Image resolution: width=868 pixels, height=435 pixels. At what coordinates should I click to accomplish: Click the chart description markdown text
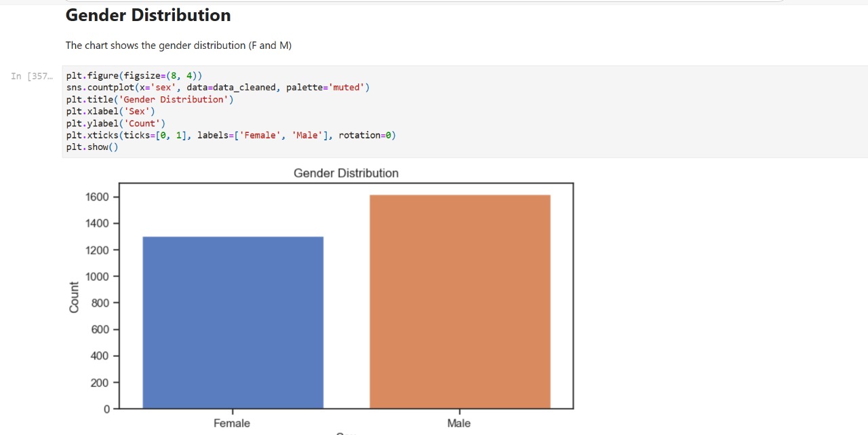pos(178,45)
